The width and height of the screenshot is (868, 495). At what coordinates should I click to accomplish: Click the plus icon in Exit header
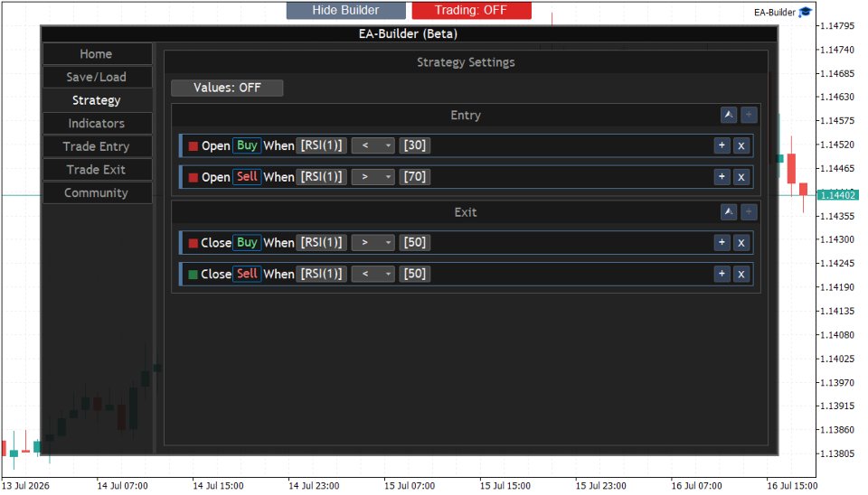tap(749, 212)
